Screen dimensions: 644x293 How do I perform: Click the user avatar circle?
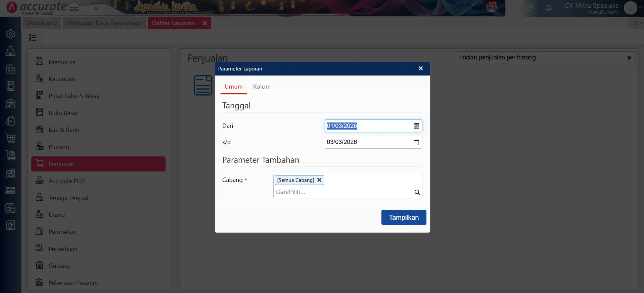630,8
